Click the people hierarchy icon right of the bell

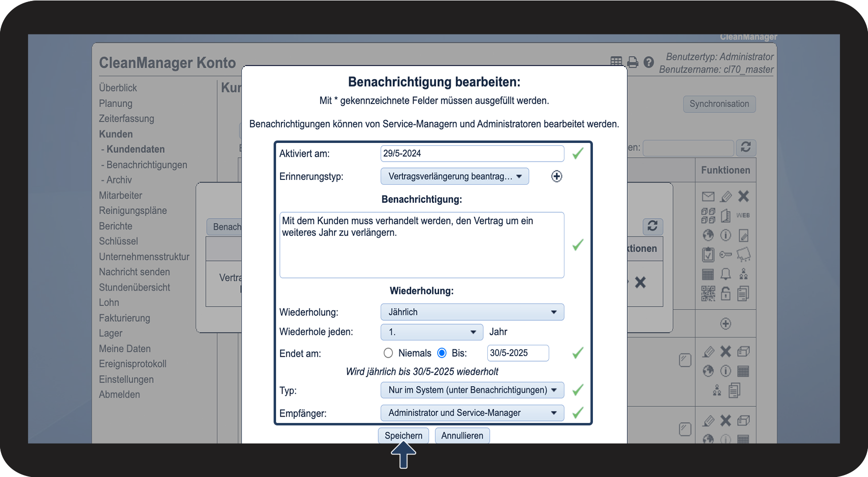743,274
